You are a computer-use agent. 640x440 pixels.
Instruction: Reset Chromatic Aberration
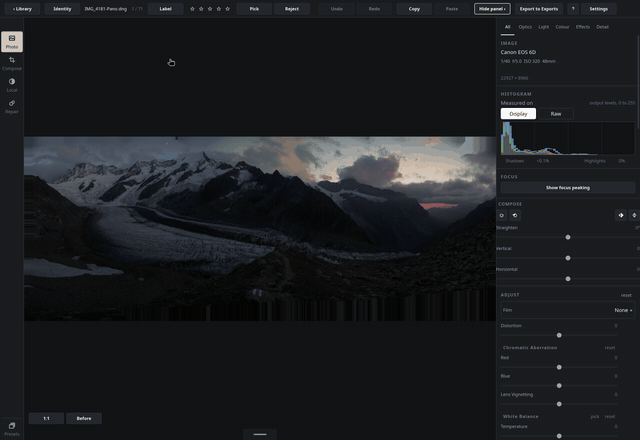[610, 348]
